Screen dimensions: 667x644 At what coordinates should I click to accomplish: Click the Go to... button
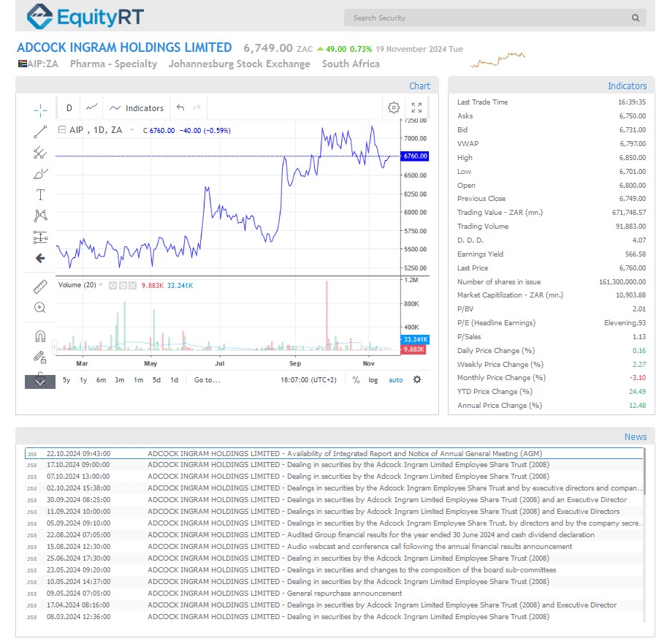(207, 380)
